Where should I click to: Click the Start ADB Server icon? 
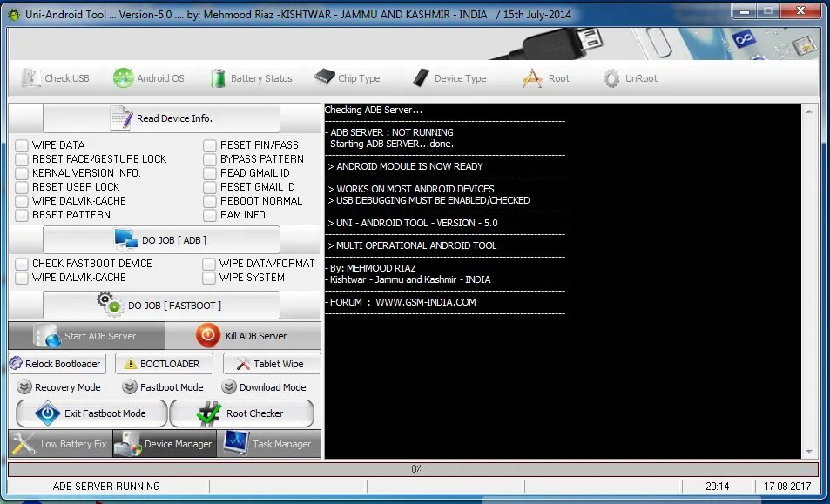pyautogui.click(x=46, y=336)
